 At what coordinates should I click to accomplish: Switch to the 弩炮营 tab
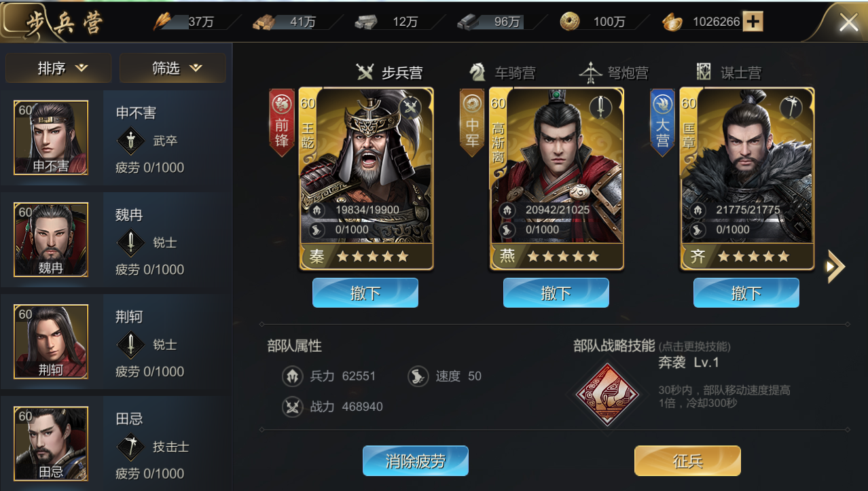click(613, 72)
